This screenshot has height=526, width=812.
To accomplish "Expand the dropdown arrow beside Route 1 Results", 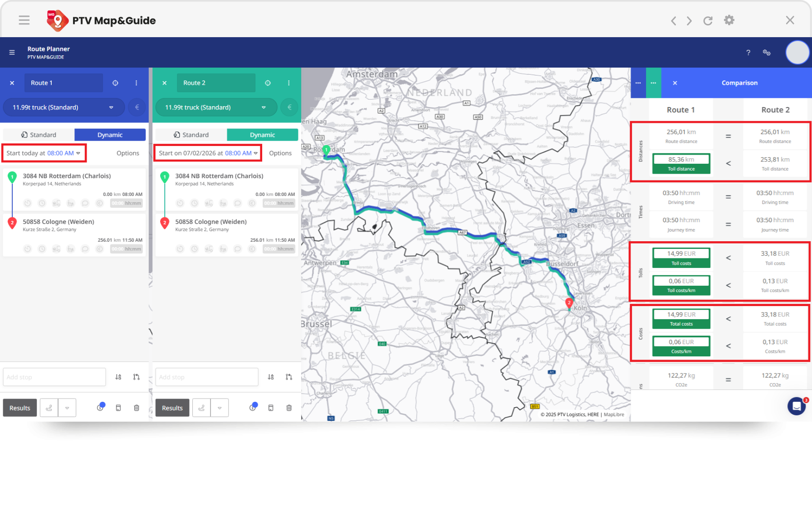I will point(67,408).
